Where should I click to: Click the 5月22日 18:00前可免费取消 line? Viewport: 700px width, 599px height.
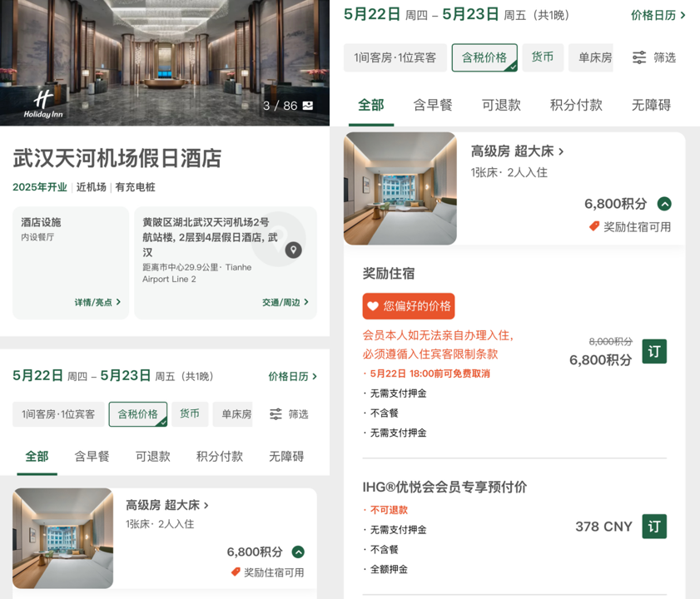tap(430, 374)
